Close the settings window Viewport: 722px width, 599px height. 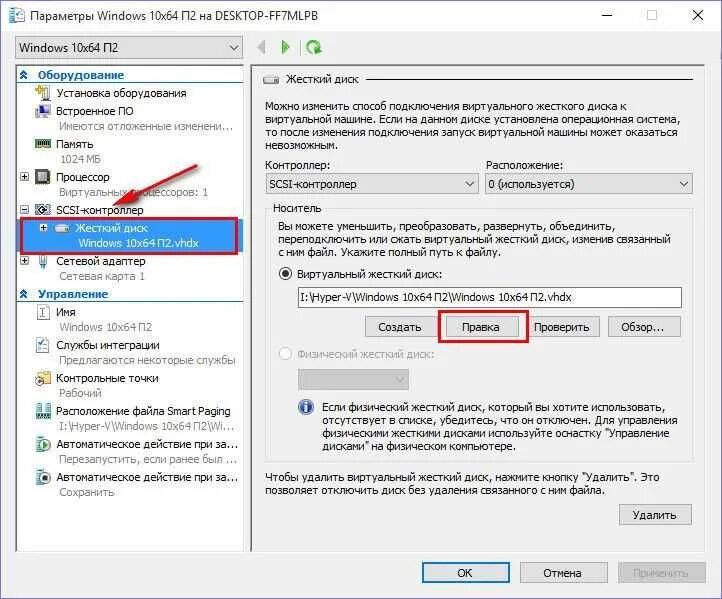[698, 15]
